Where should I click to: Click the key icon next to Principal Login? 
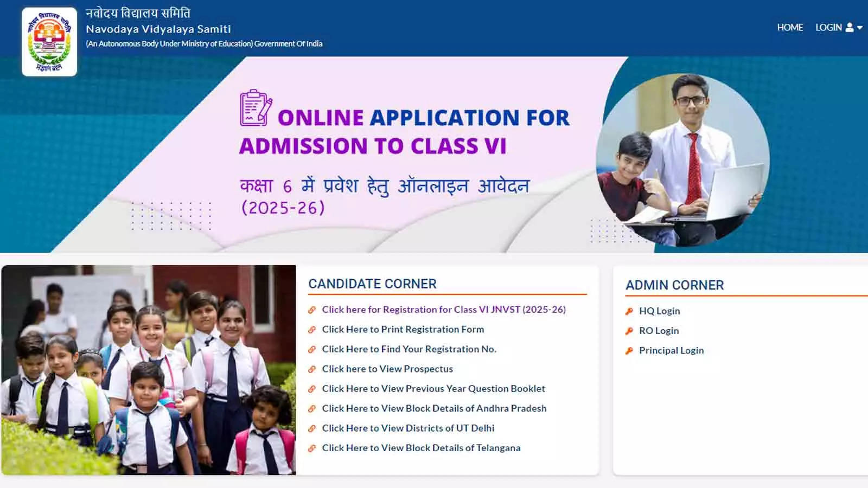click(x=629, y=351)
